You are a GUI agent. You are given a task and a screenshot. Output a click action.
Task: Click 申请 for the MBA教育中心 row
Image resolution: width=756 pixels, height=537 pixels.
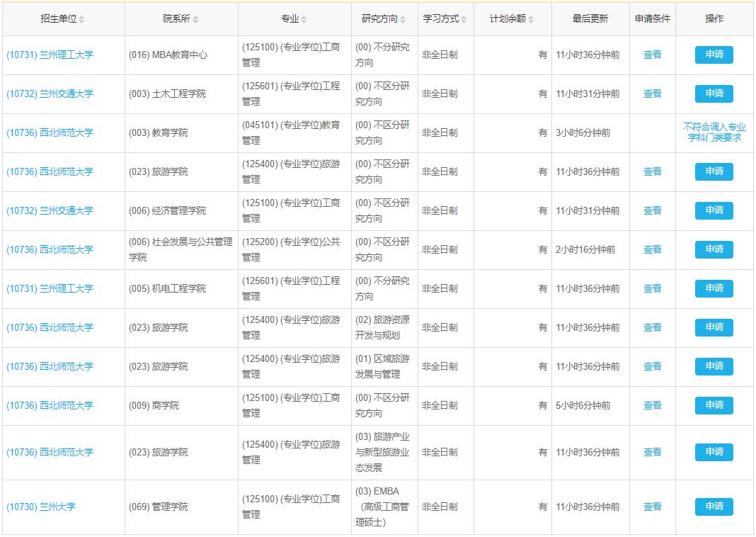click(714, 55)
